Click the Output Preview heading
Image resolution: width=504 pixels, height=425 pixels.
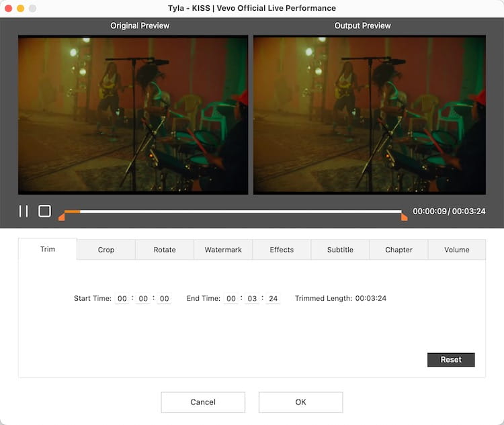[363, 26]
